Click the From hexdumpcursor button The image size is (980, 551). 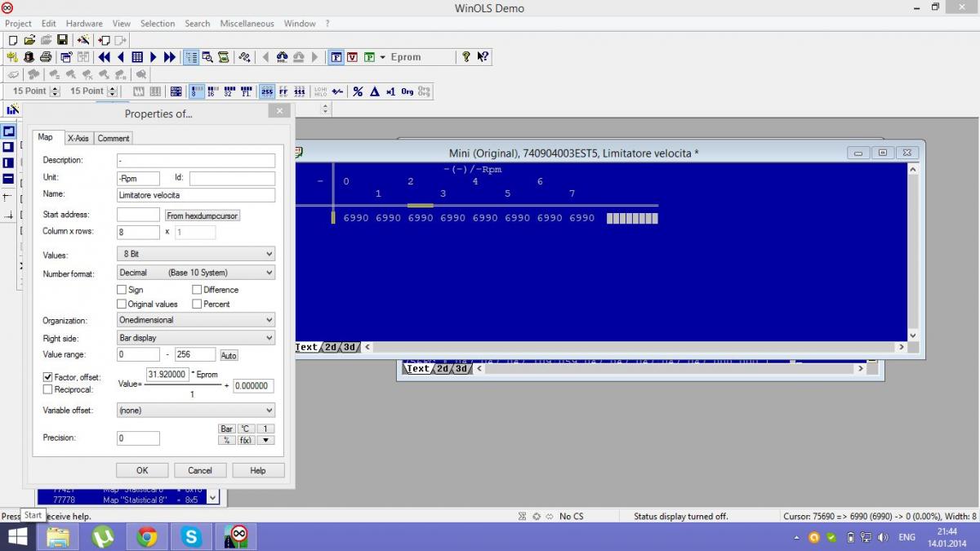click(203, 216)
